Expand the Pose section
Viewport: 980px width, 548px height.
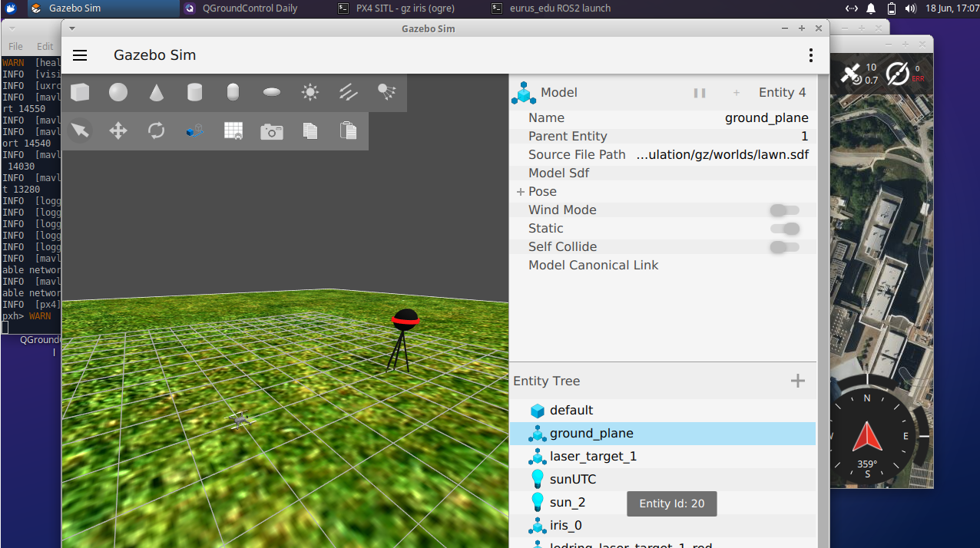[521, 192]
